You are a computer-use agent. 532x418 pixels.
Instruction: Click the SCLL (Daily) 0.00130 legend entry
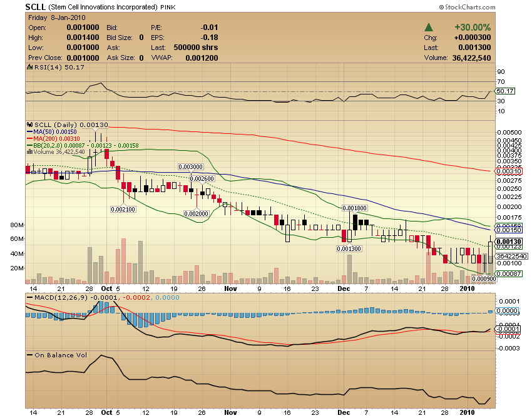71,125
